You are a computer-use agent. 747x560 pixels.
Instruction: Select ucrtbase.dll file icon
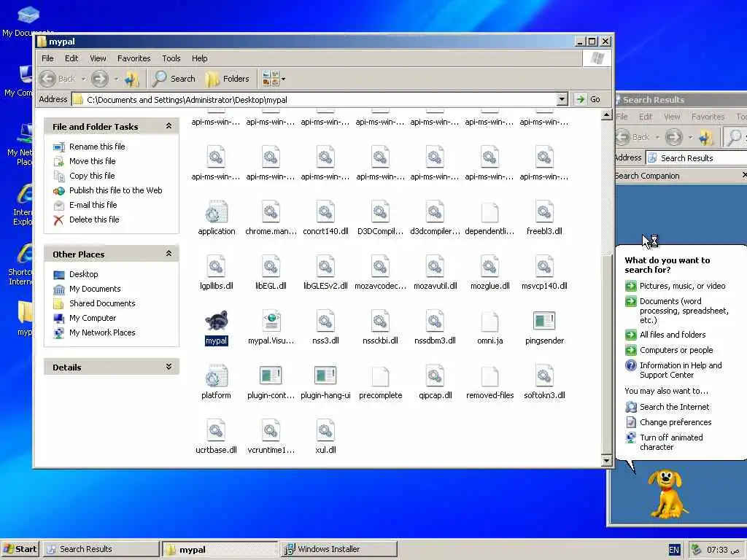(x=216, y=430)
